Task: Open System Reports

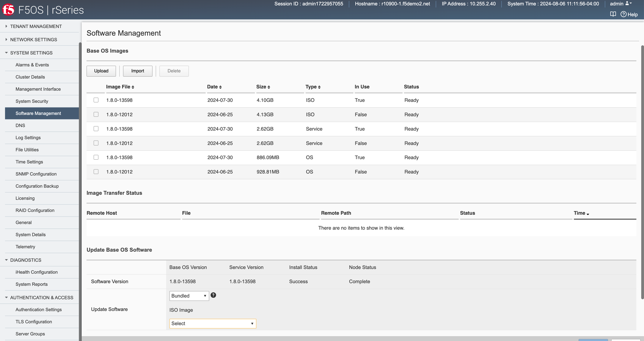Action: (42, 284)
